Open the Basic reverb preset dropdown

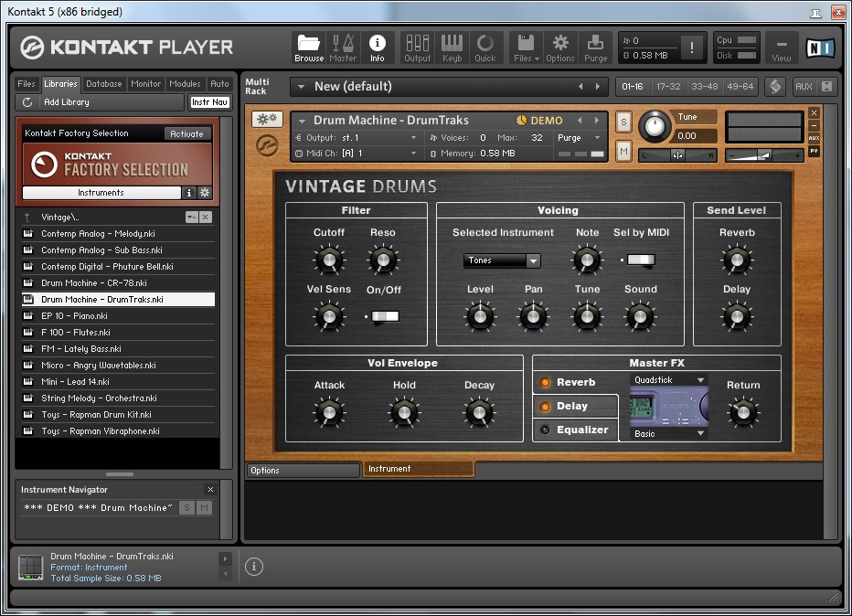pos(700,433)
